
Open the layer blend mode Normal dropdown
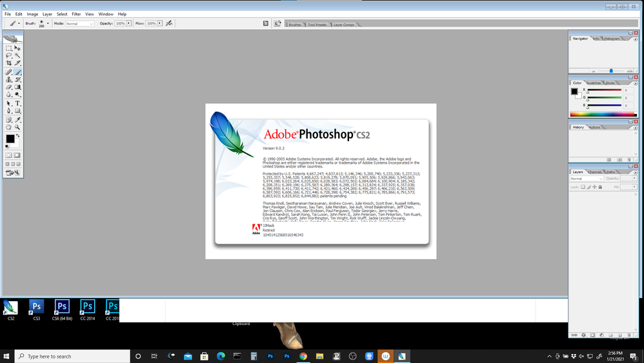[587, 179]
